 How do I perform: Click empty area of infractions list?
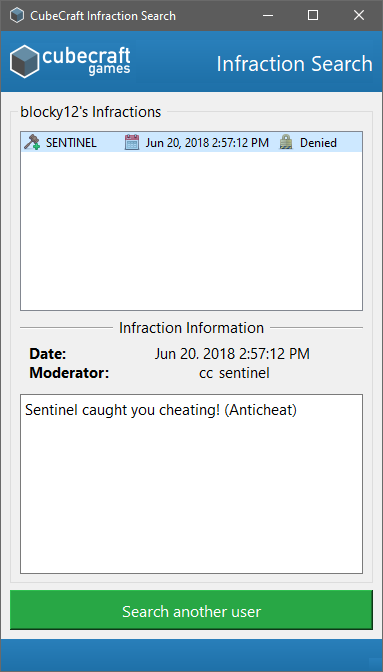pos(192,231)
